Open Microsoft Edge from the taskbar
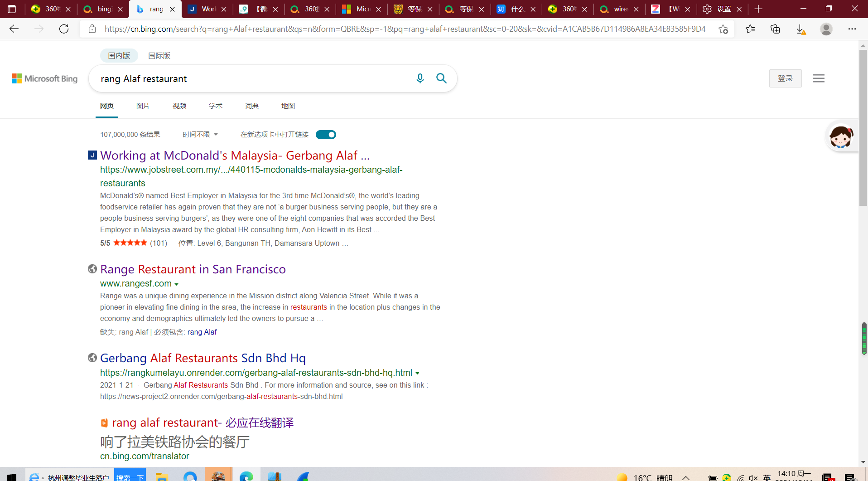The image size is (868, 481). 246,476
